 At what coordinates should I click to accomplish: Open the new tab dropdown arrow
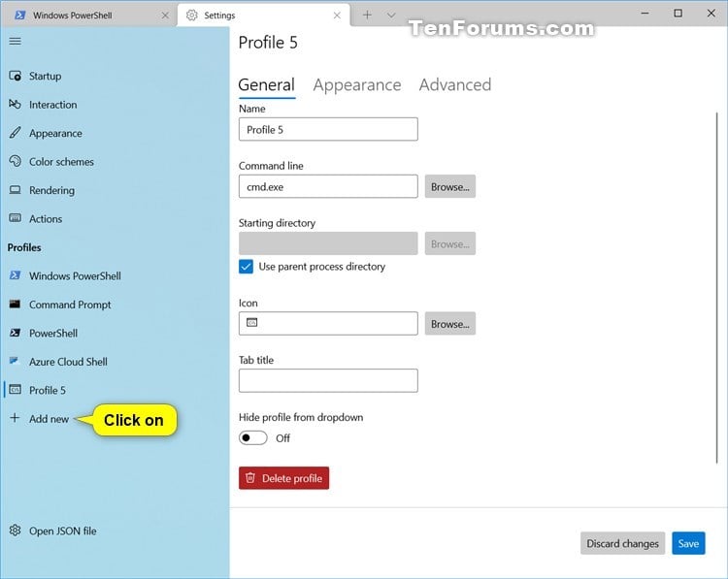click(391, 16)
